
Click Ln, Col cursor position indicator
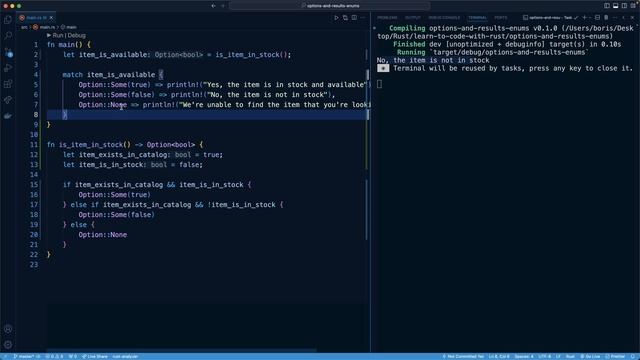click(499, 356)
